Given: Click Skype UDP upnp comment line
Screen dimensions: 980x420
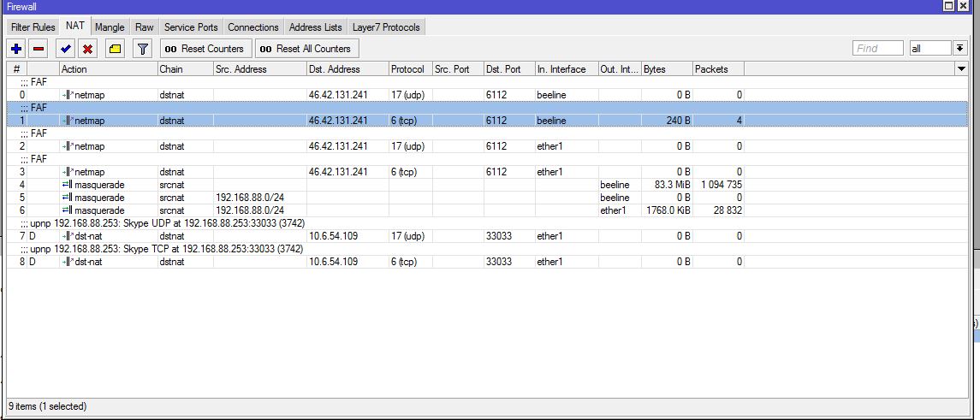Looking at the screenshot, I should (x=163, y=223).
